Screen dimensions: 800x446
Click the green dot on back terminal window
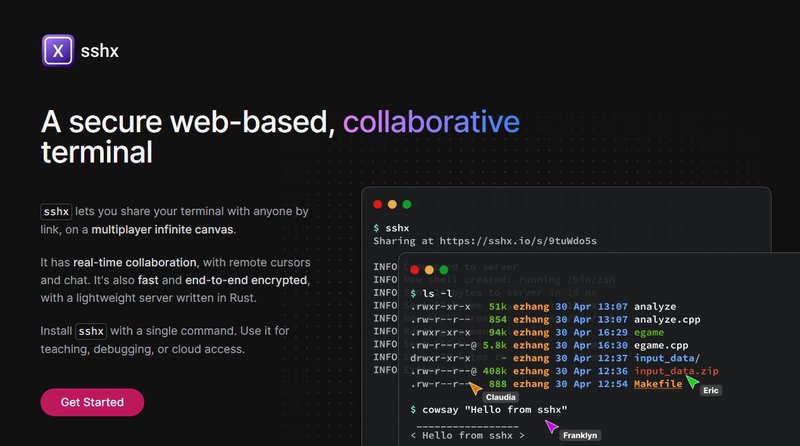point(407,204)
